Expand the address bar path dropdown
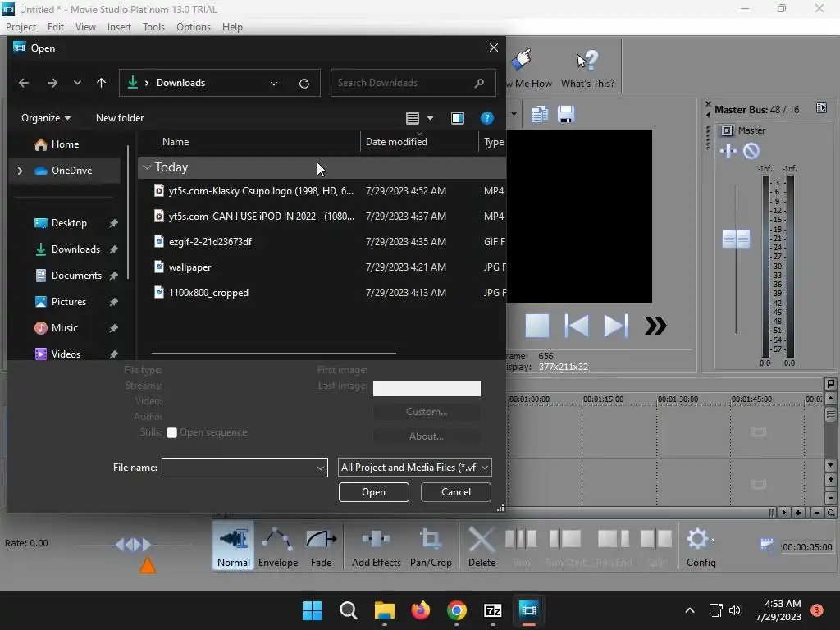This screenshot has height=630, width=840. point(274,83)
